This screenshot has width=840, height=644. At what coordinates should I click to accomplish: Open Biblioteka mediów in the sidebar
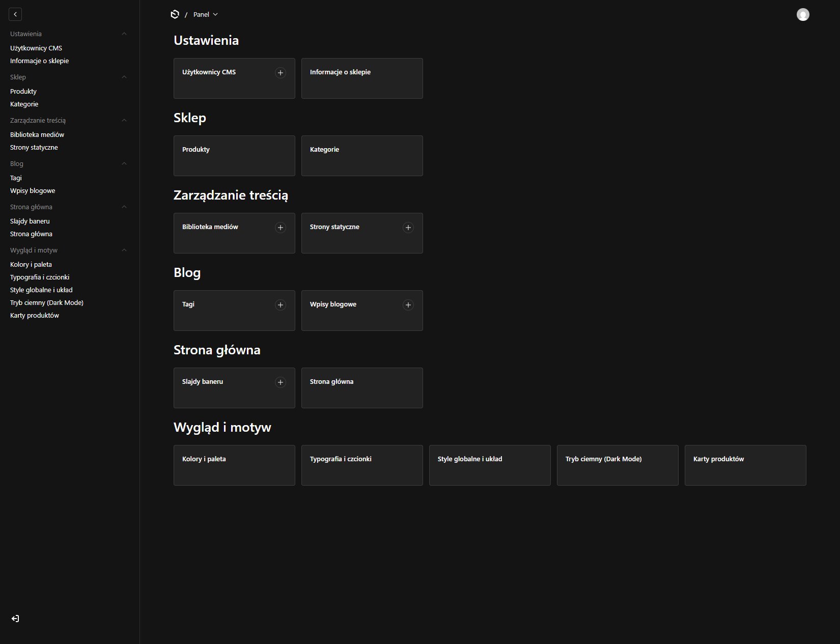[x=37, y=134]
